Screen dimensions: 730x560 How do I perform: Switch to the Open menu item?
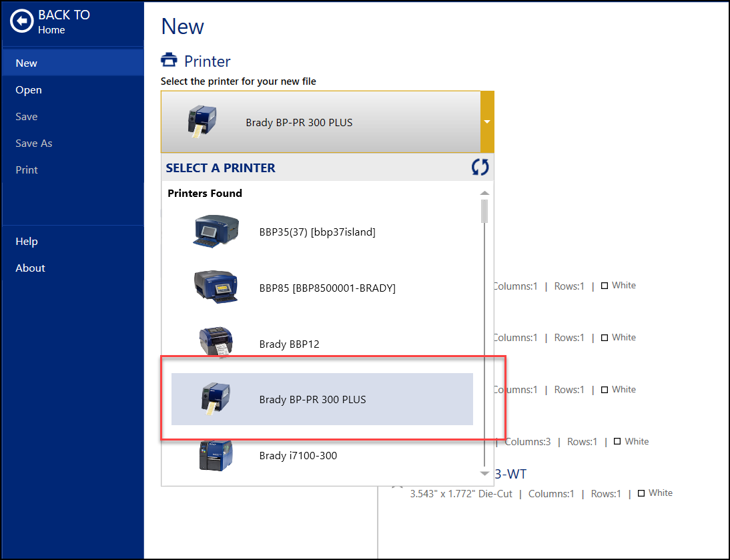coord(28,89)
